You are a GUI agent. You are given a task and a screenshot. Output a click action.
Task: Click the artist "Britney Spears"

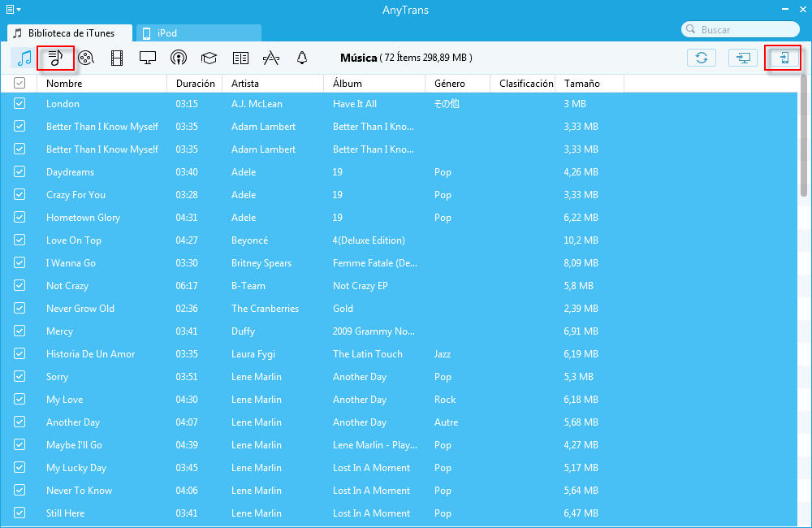click(x=261, y=263)
